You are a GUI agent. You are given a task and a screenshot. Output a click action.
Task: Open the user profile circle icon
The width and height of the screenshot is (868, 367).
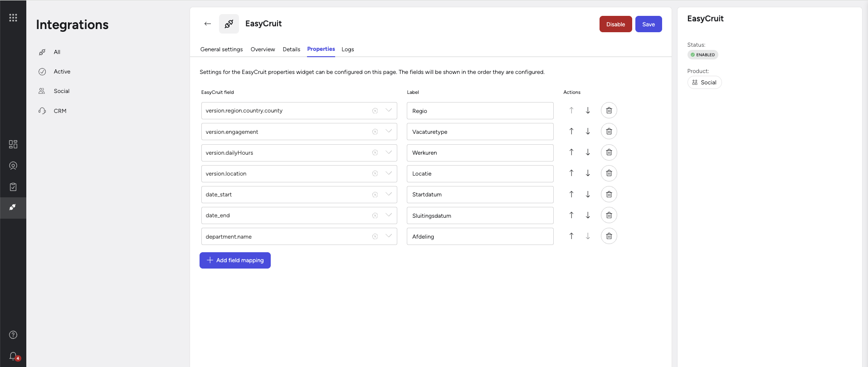13,166
